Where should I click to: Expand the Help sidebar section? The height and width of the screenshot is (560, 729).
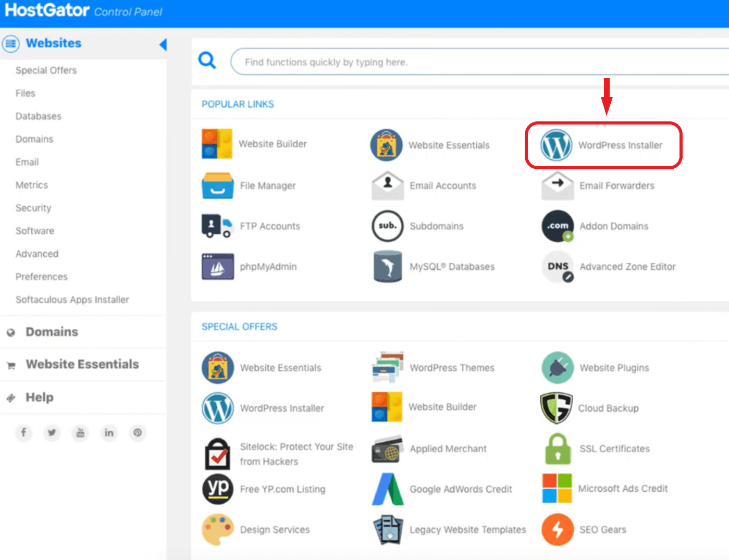coord(83,397)
